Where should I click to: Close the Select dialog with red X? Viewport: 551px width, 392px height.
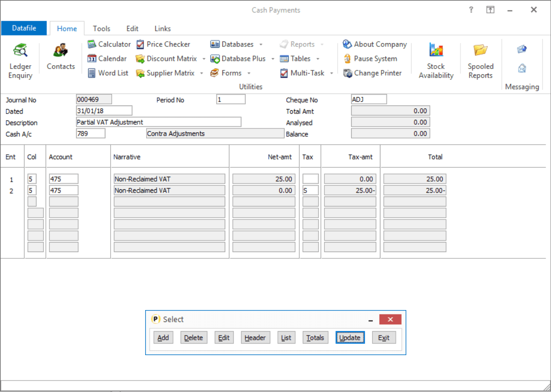[x=390, y=319]
